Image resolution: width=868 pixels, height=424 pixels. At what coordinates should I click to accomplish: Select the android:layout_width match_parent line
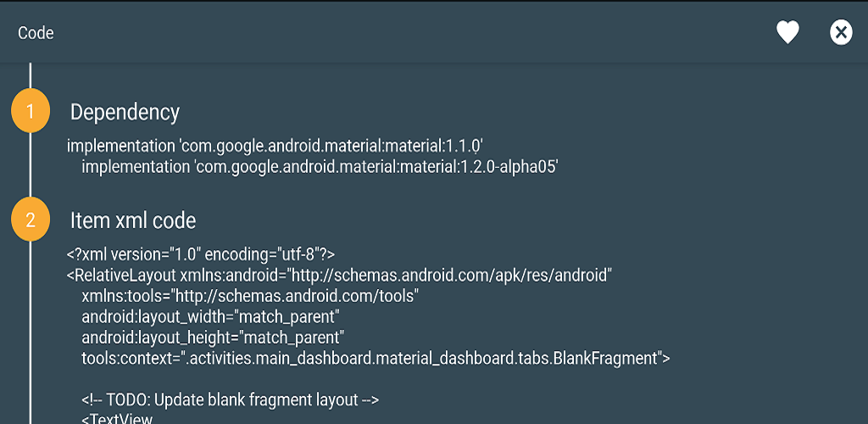(210, 317)
